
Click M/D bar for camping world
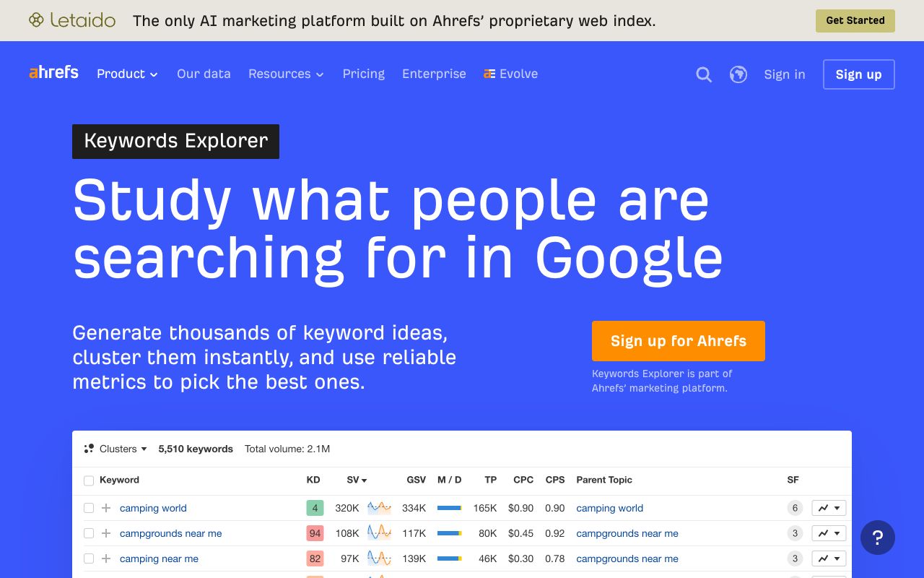pyautogui.click(x=450, y=508)
